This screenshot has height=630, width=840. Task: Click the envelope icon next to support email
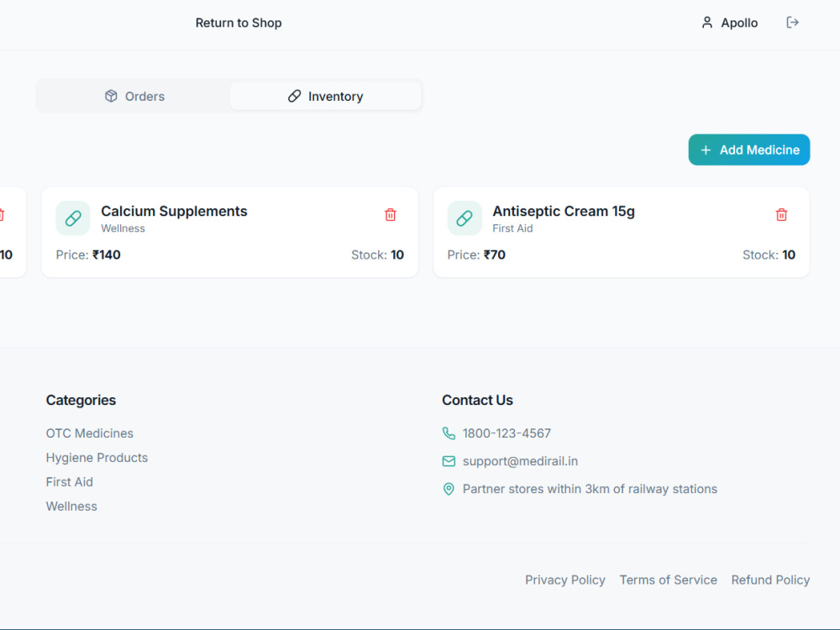[x=449, y=461]
